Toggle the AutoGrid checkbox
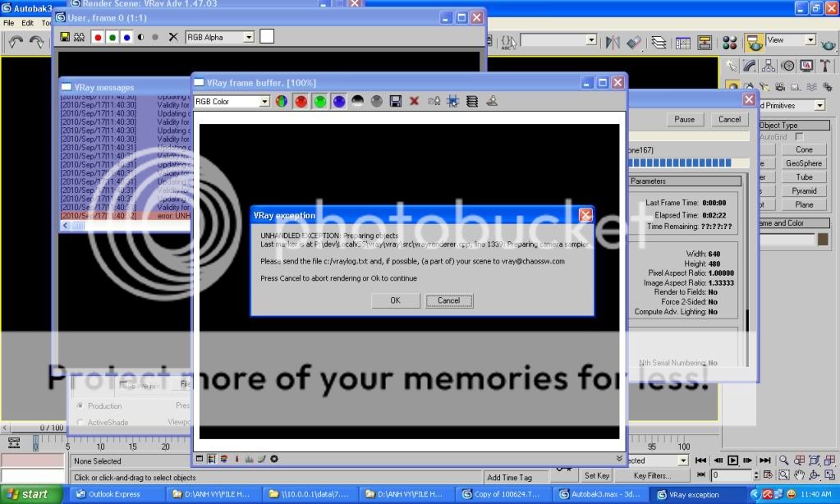Viewport: 840px width, 504px height. pyautogui.click(x=799, y=137)
